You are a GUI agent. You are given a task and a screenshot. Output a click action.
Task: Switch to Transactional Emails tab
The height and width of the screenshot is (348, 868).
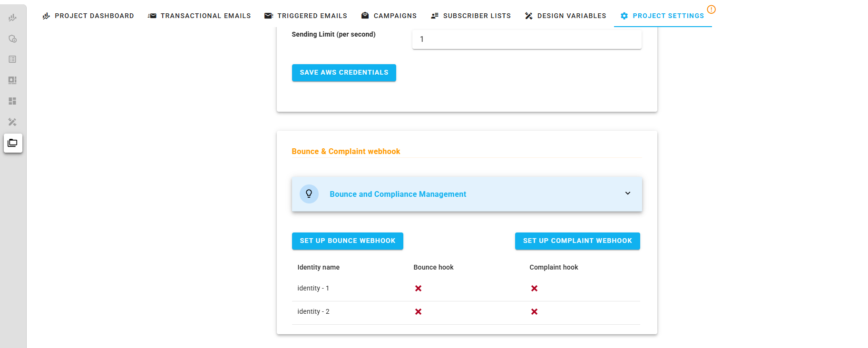(x=199, y=16)
